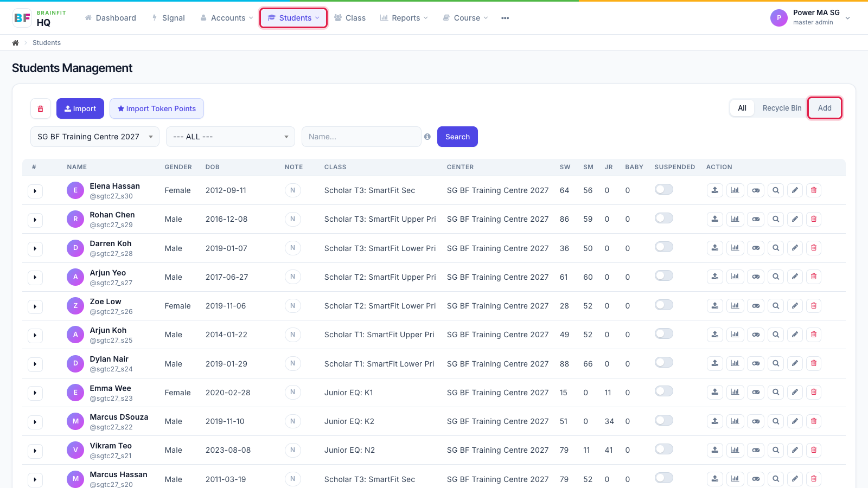Delete Arjun Koh using trash icon
868x488 pixels.
(814, 335)
